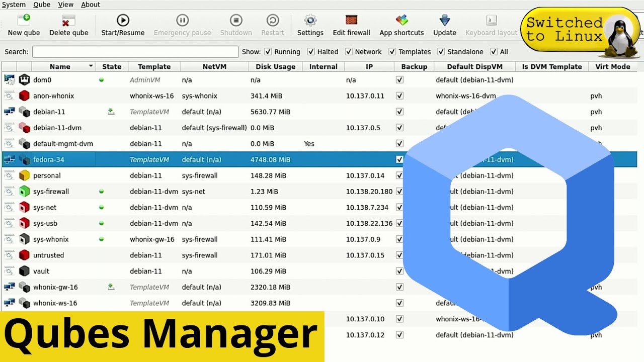This screenshot has height=362, width=644.
Task: Select the default-mgmt-dvm qube name
Action: pos(63,144)
